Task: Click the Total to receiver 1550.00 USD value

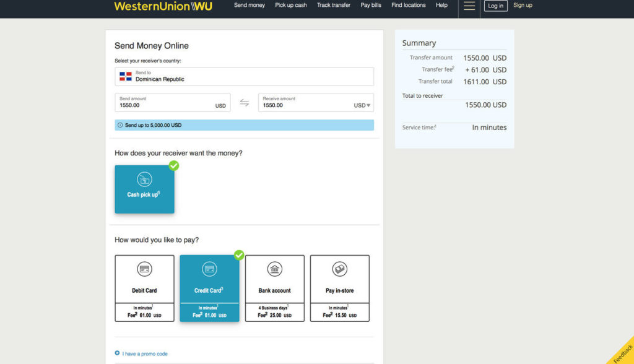Action: click(x=485, y=105)
